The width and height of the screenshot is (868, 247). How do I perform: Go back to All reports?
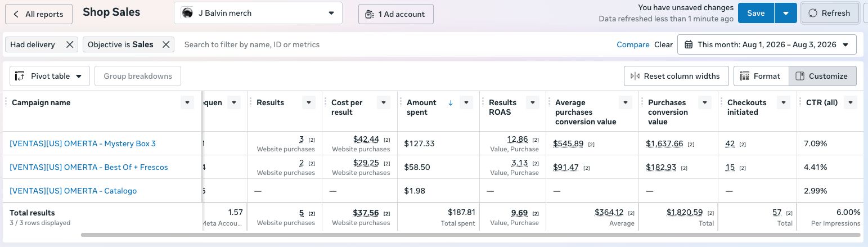pyautogui.click(x=39, y=14)
